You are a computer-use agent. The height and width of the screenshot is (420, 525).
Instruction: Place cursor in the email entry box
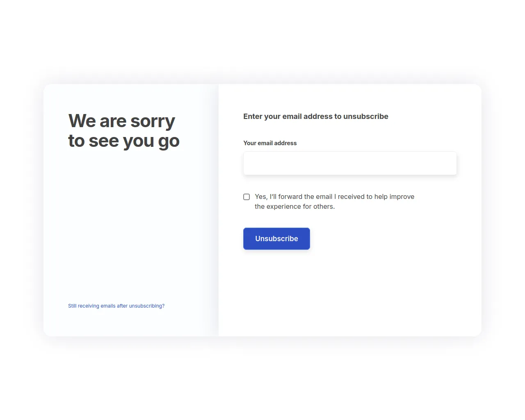point(349,163)
